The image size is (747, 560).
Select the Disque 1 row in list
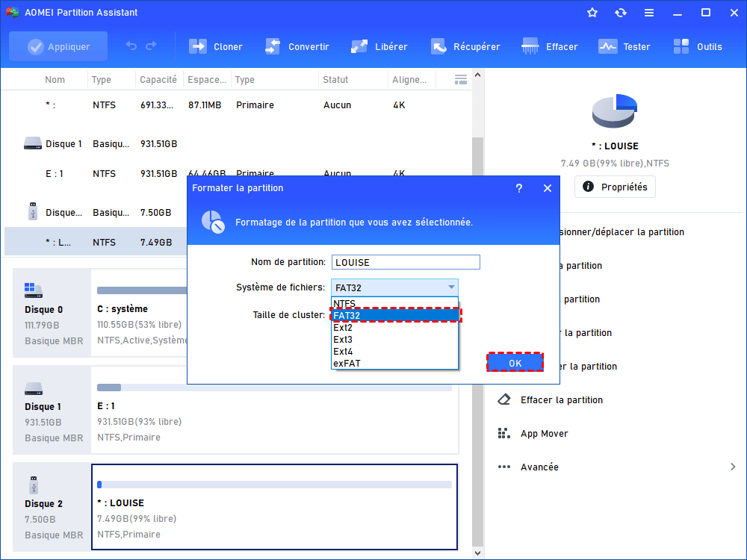pos(236,143)
